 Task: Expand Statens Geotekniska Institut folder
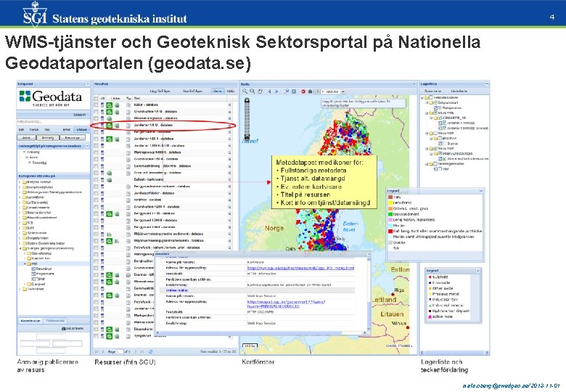point(20,243)
